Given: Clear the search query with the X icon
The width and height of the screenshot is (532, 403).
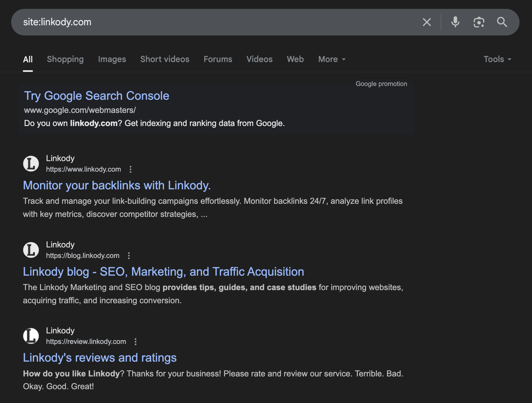Looking at the screenshot, I should point(427,22).
